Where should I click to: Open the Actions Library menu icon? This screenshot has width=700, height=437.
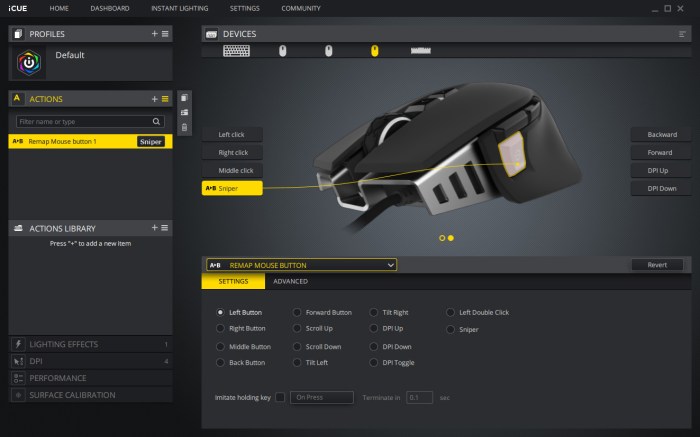tap(165, 228)
